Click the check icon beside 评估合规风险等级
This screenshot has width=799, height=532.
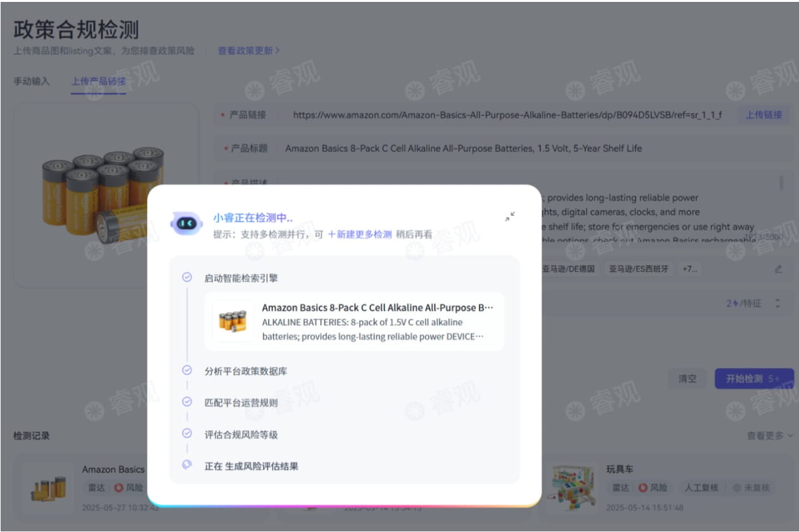187,434
